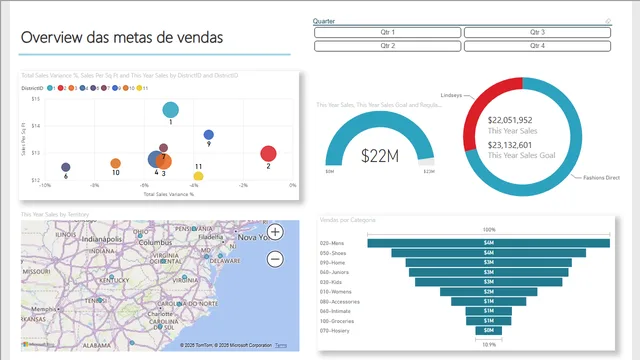Select the 020-Mens funnel bar
The height and width of the screenshot is (360, 640).
click(489, 243)
